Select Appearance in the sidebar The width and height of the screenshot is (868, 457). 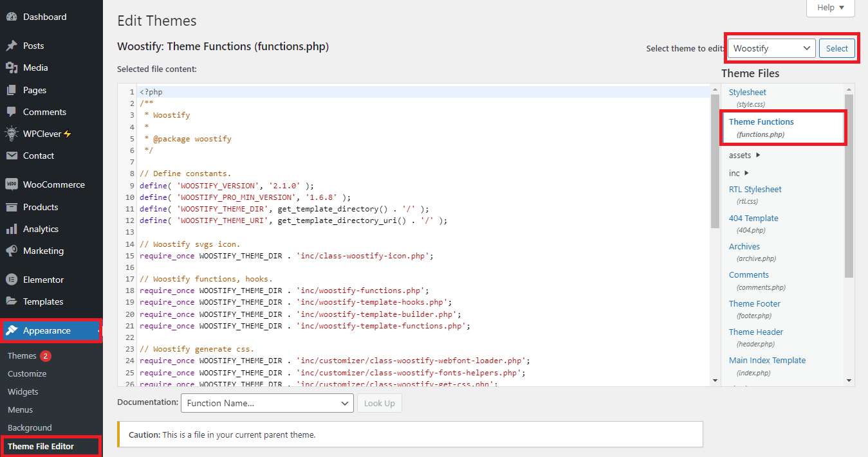click(x=51, y=330)
